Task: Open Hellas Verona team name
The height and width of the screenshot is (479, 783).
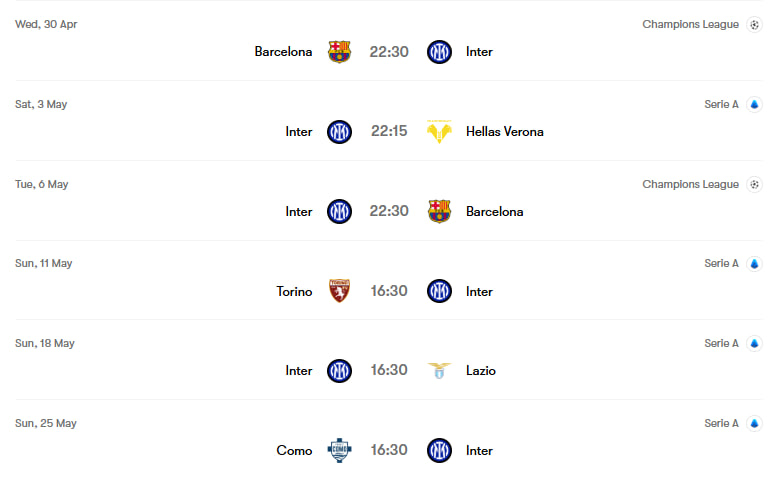Action: point(504,131)
